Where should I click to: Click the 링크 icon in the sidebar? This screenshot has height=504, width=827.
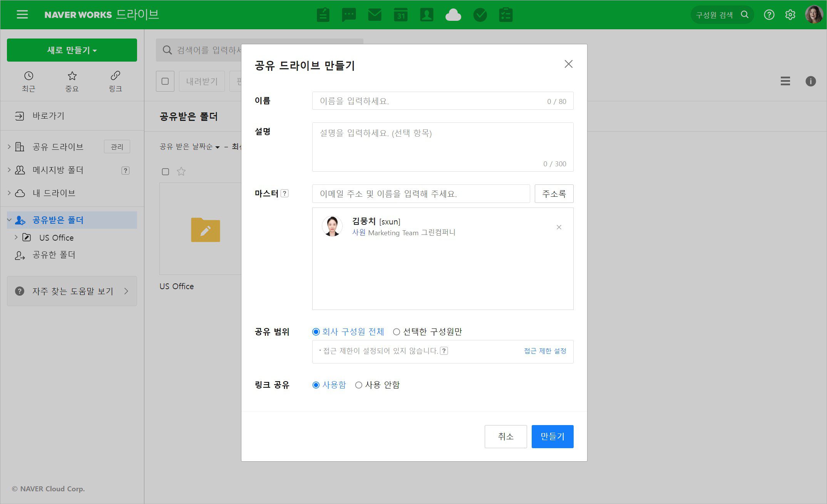[115, 81]
